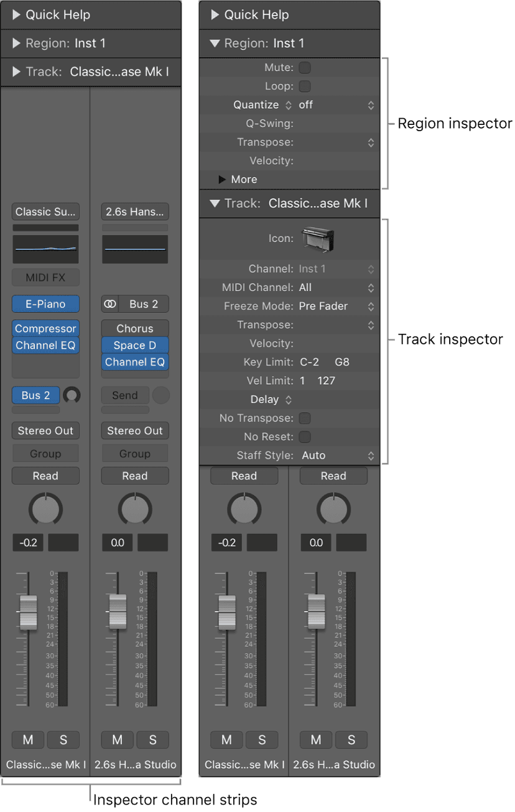This screenshot has height=812, width=515.
Task: Click the MIDI FX slot
Action: [45, 278]
